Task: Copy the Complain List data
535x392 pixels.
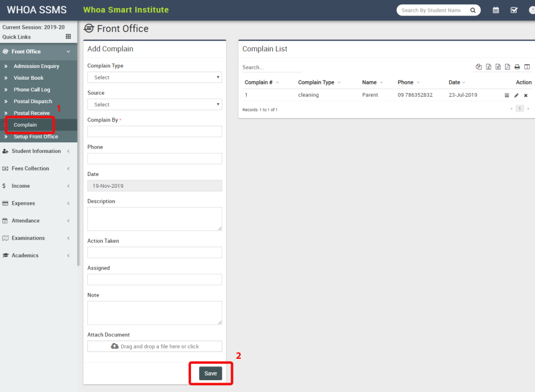Action: 479,66
